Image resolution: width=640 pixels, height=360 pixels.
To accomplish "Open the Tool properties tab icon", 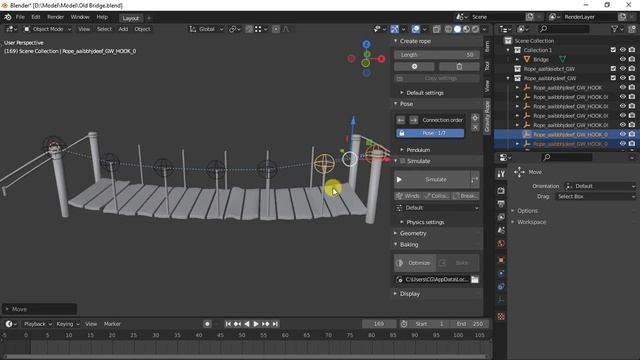I will (501, 174).
